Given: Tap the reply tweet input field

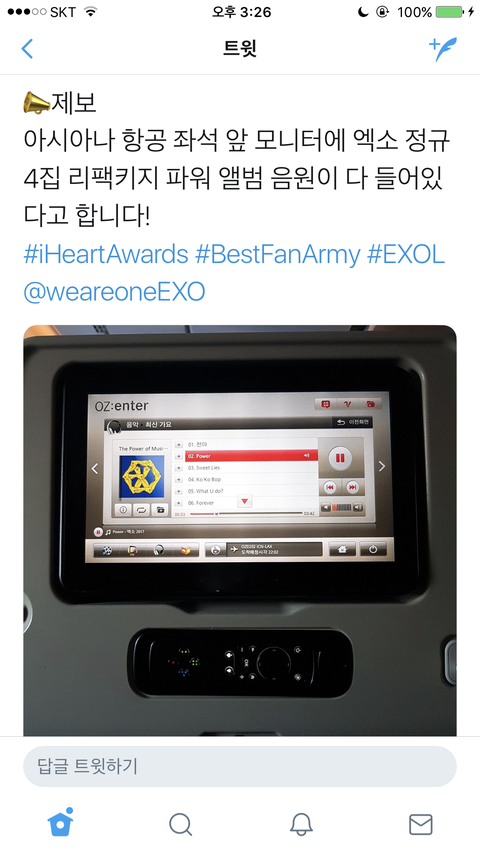Looking at the screenshot, I should point(239,766).
